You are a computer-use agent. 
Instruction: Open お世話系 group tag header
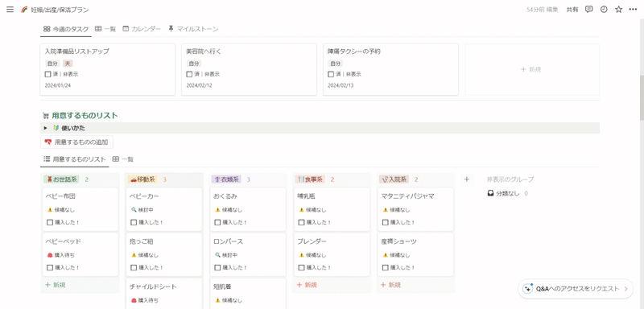(x=62, y=179)
